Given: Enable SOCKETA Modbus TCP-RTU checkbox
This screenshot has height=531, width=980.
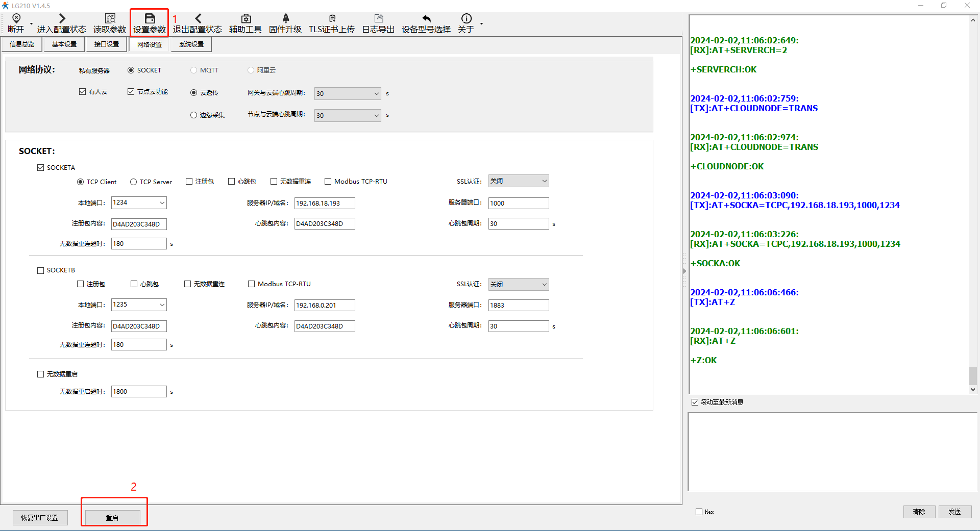Looking at the screenshot, I should click(x=328, y=182).
